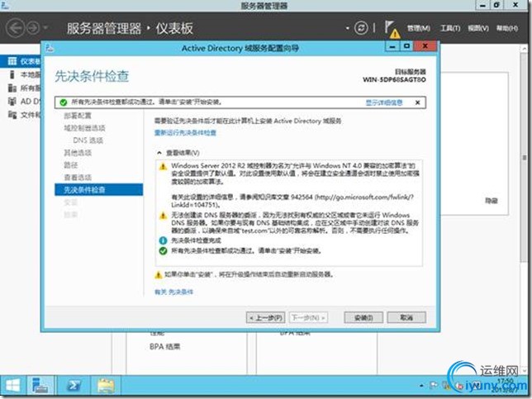Click the wizard title bar icon
Viewport: 532px width, 399px height.
50,48
